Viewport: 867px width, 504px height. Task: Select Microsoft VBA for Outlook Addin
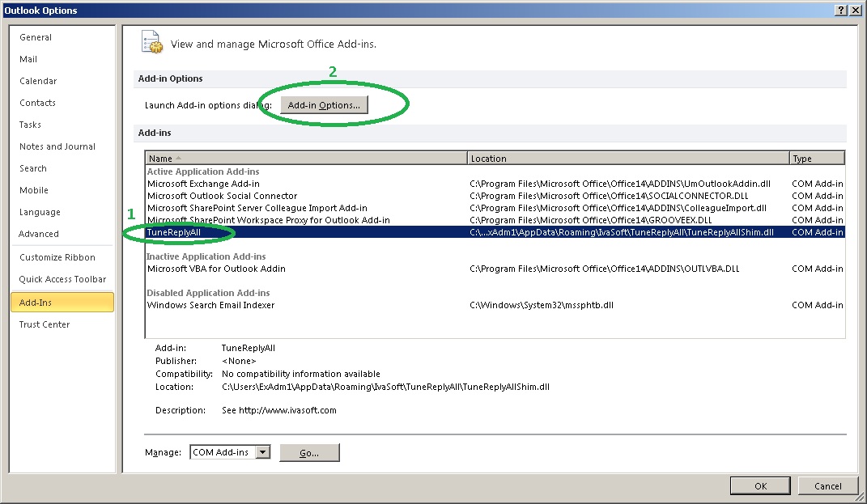click(495, 269)
